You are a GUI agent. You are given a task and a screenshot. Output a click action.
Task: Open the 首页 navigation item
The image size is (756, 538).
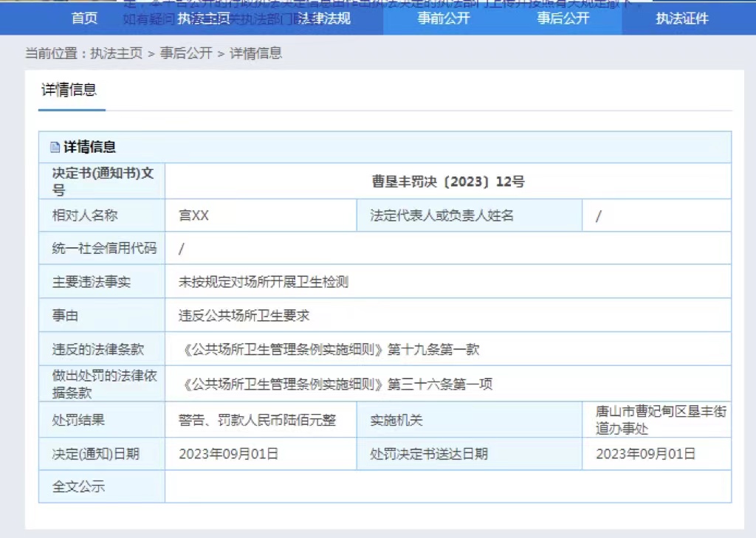coord(84,18)
